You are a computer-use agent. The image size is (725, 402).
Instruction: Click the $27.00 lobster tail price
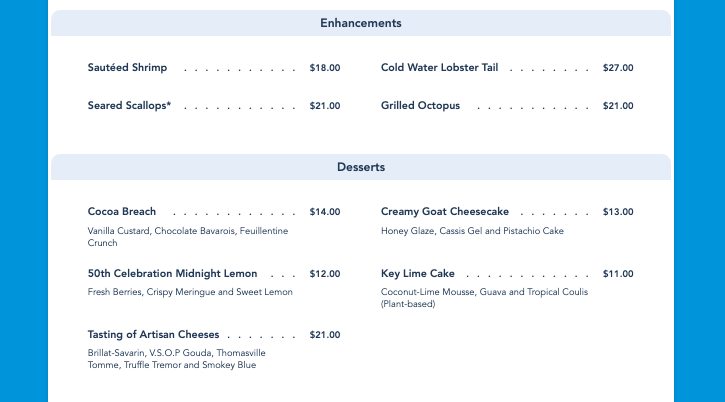[618, 68]
